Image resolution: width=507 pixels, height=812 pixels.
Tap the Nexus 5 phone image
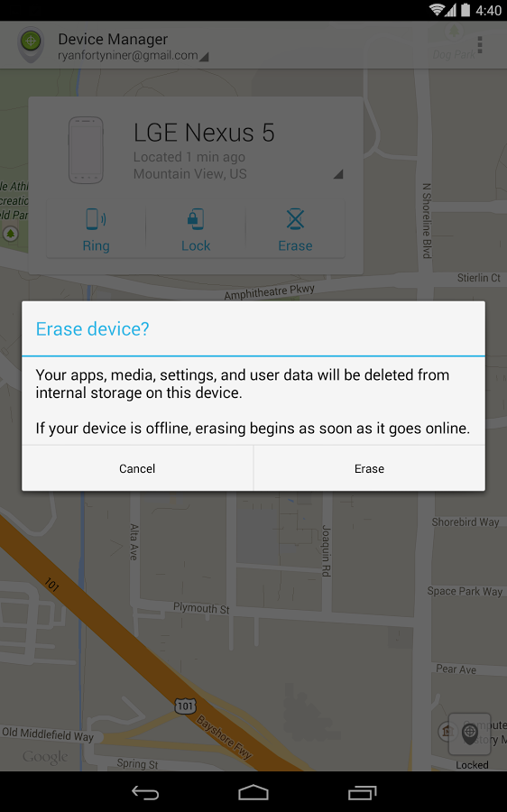click(x=86, y=150)
